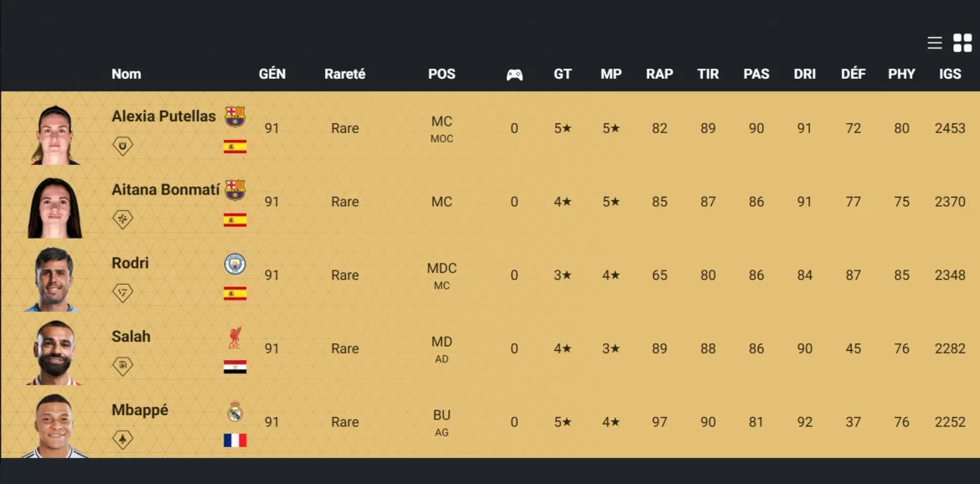Click Rodri's 3-star GT rating
Viewport: 980px width, 484px height.
click(562, 275)
